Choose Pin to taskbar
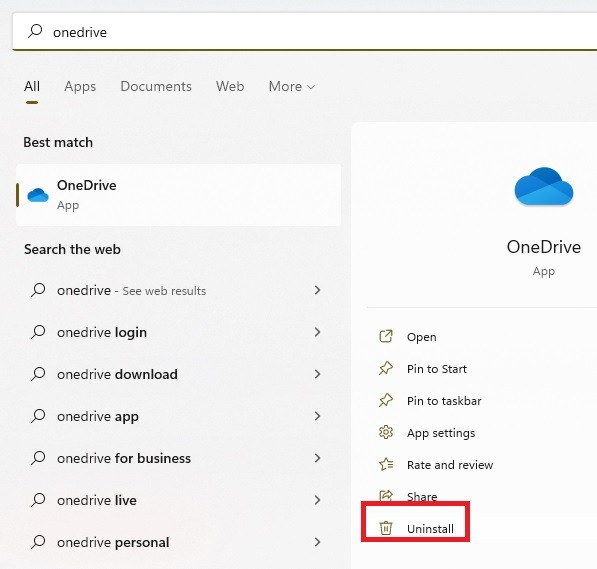 (444, 401)
